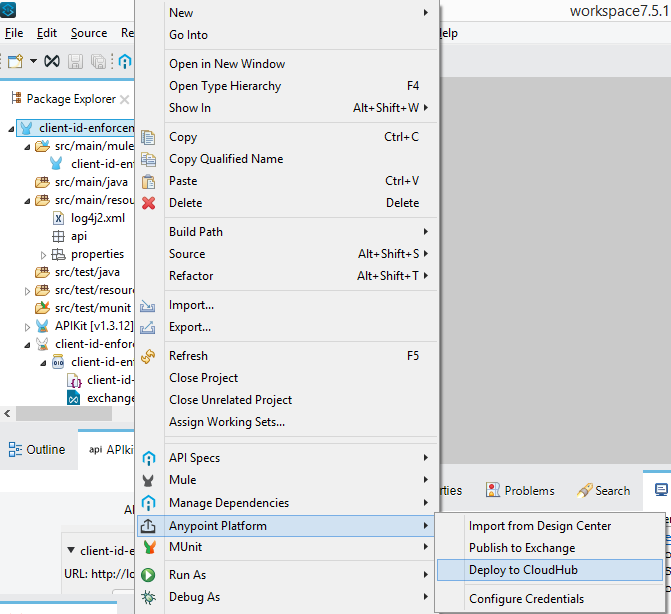The image size is (671, 614).
Task: Collapse the client-id-enforcement project root
Action: [x=11, y=129]
